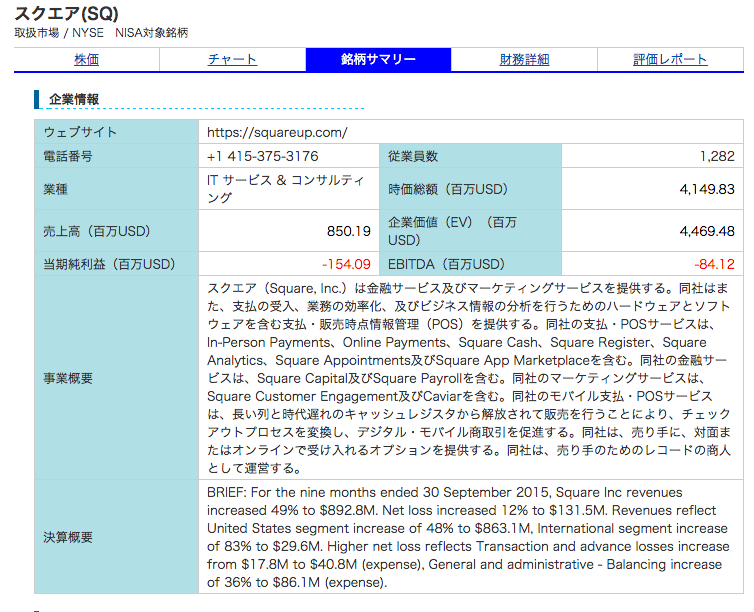Click the スクエア(SQ) page title
This screenshot has height=612, width=754.
[x=66, y=13]
